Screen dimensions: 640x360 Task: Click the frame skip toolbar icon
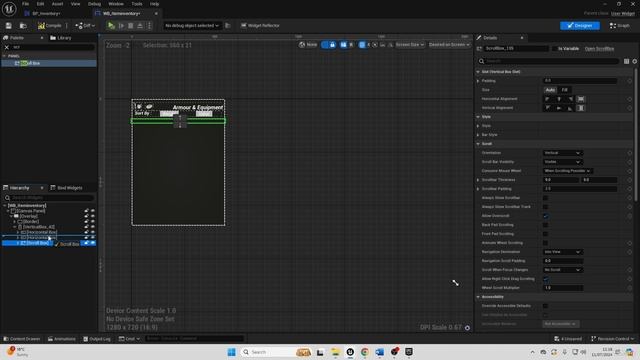tap(121, 26)
